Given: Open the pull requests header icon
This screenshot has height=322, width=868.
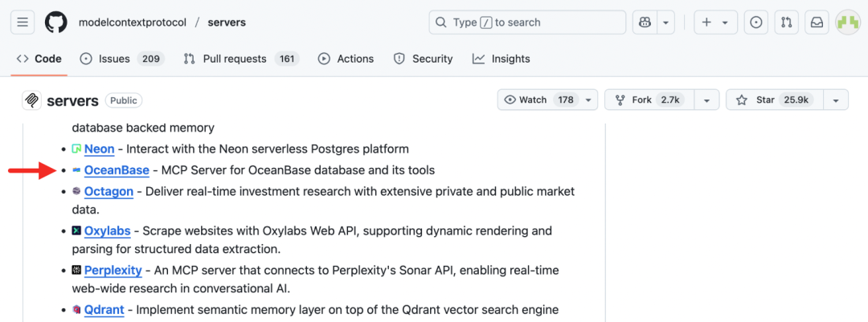Looking at the screenshot, I should (786, 22).
